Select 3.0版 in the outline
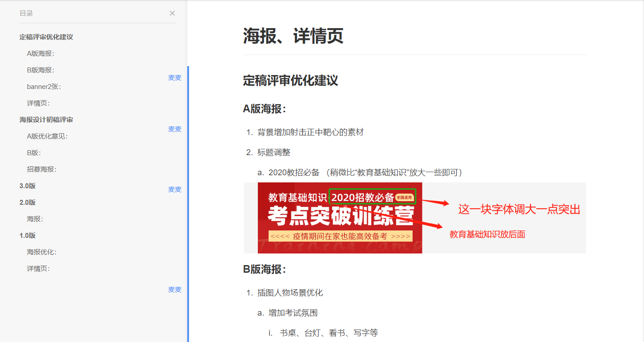Screen dimensions: 644x342 click(x=27, y=186)
